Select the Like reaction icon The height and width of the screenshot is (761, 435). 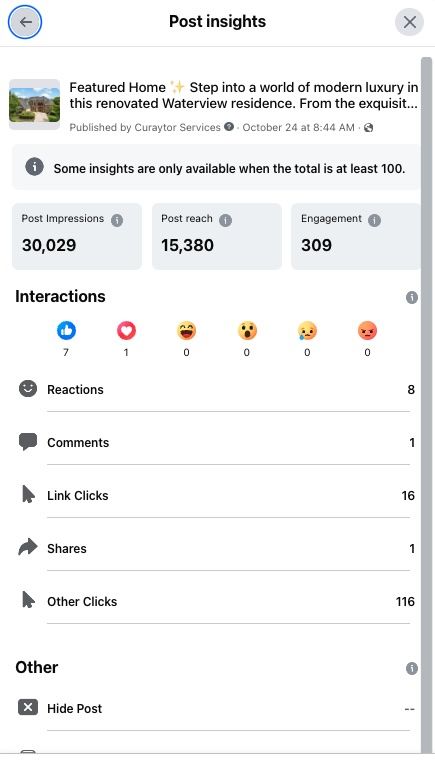pyautogui.click(x=67, y=331)
